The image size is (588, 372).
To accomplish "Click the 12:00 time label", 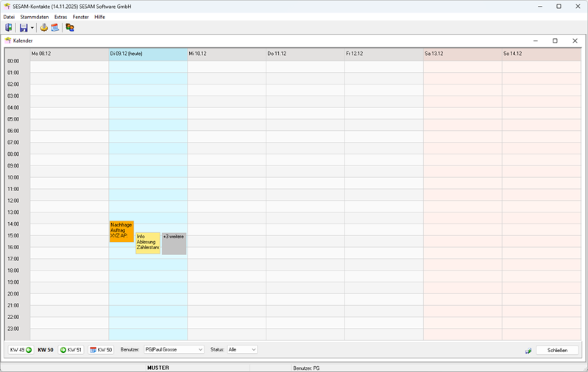I will [x=13, y=201].
